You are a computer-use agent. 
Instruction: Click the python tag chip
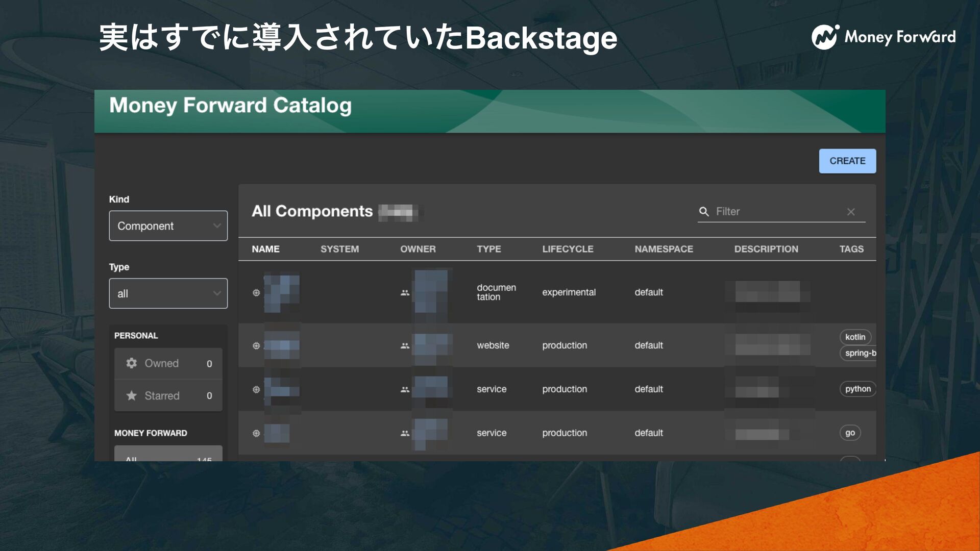coord(857,389)
